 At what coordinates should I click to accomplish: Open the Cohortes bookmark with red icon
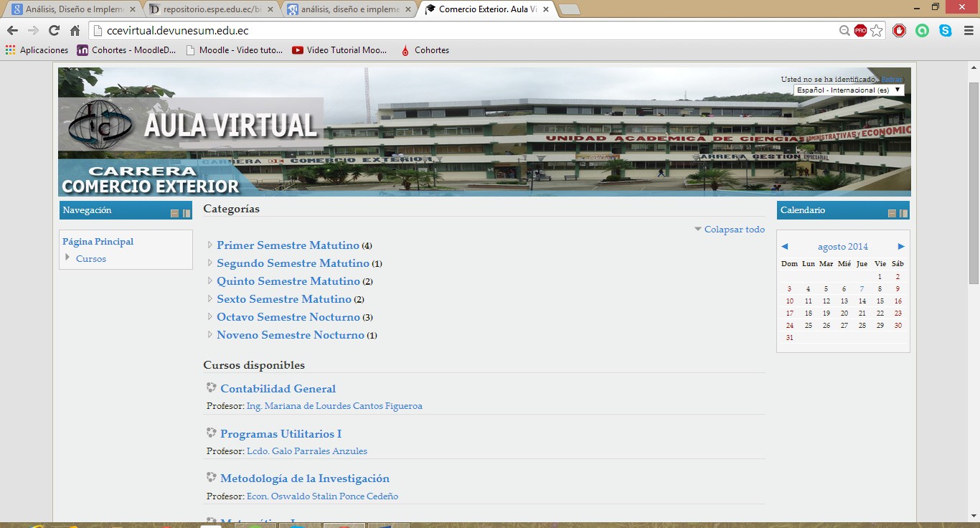(425, 50)
